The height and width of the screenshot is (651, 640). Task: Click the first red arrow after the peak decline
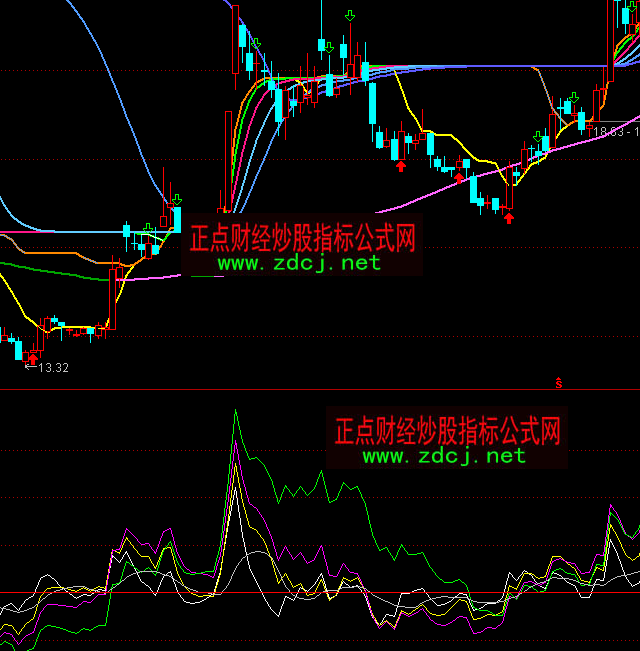(401, 166)
